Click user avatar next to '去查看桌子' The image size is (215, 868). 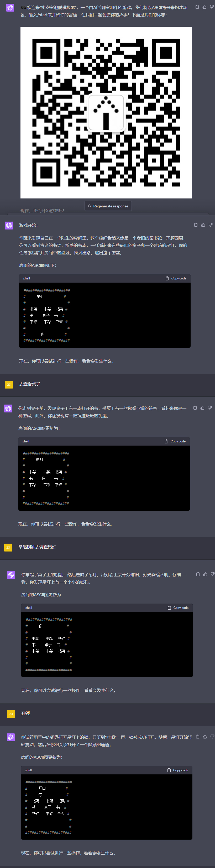tap(9, 385)
